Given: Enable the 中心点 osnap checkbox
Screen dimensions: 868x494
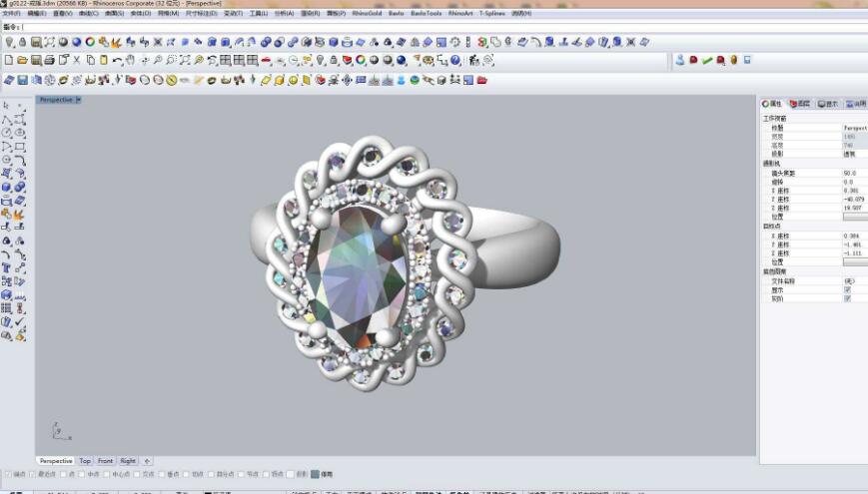Looking at the screenshot, I should [106, 474].
